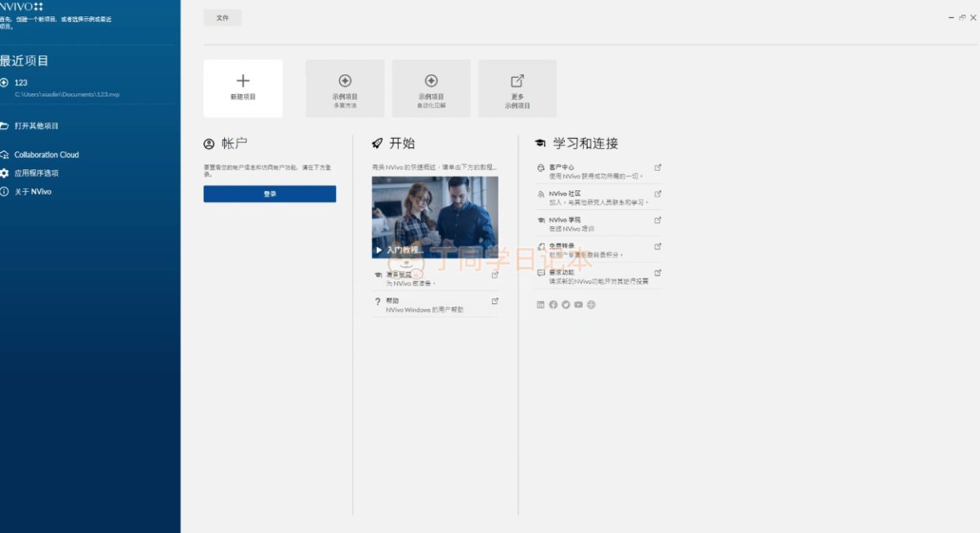Viewport: 980px width, 533px height.
Task: Select 打开其他项目 in the sidebar
Action: tap(36, 126)
